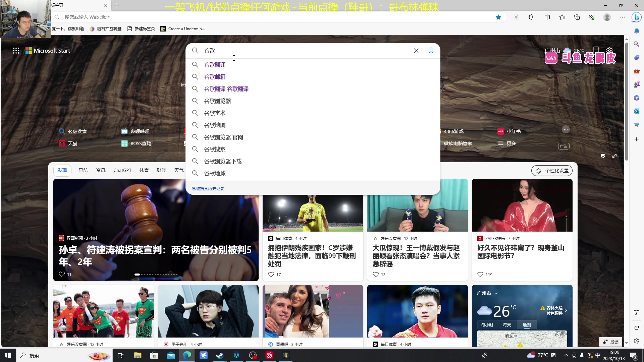Open the 小红书 quick link
This screenshot has width=644, height=362.
click(509, 131)
